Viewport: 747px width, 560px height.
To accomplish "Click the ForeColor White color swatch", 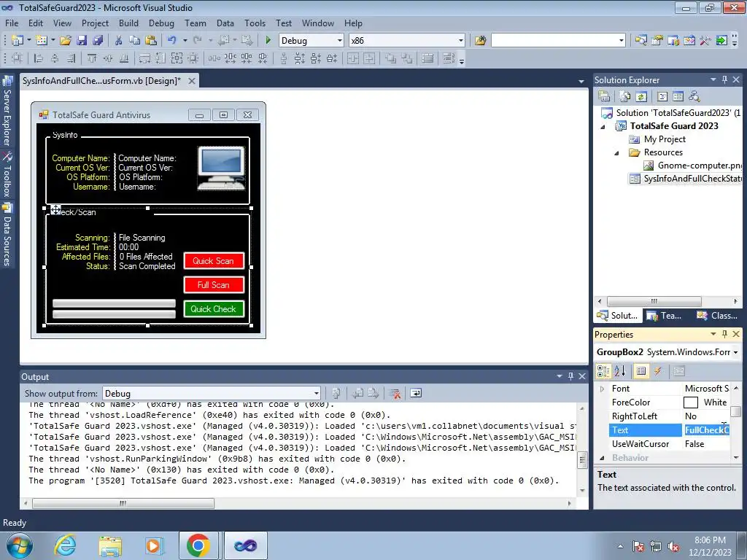I will 690,402.
